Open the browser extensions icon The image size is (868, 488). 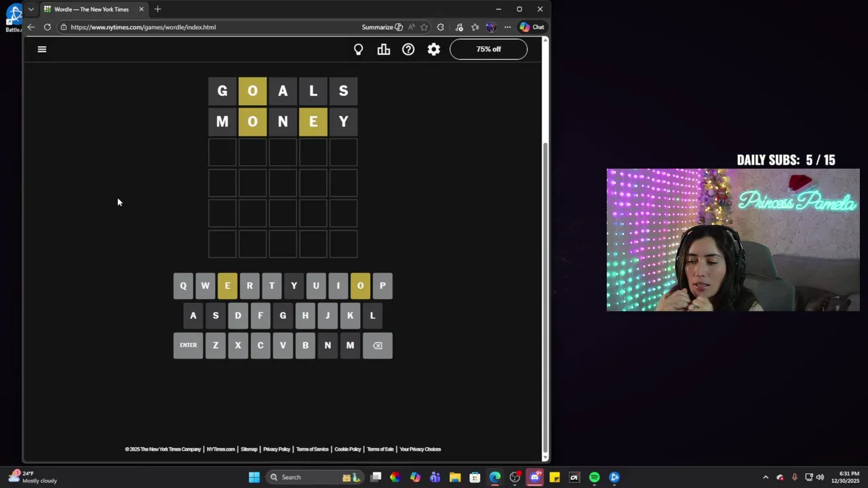(x=441, y=27)
